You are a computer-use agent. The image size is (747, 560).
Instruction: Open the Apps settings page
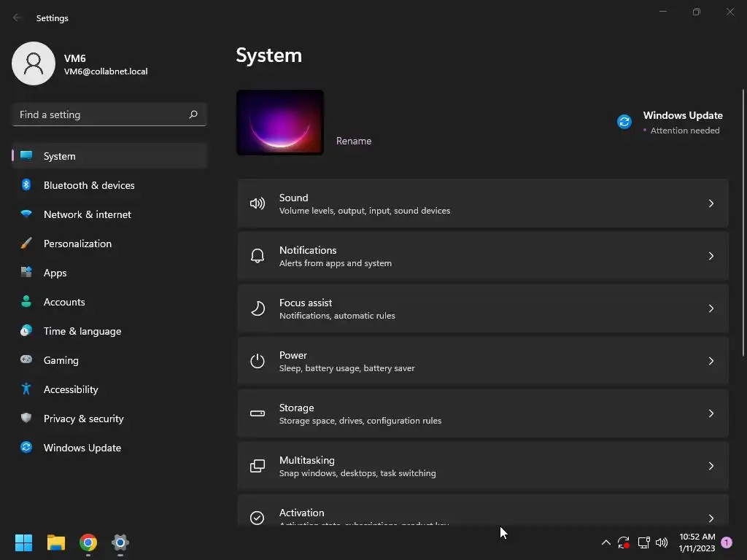[109, 273]
